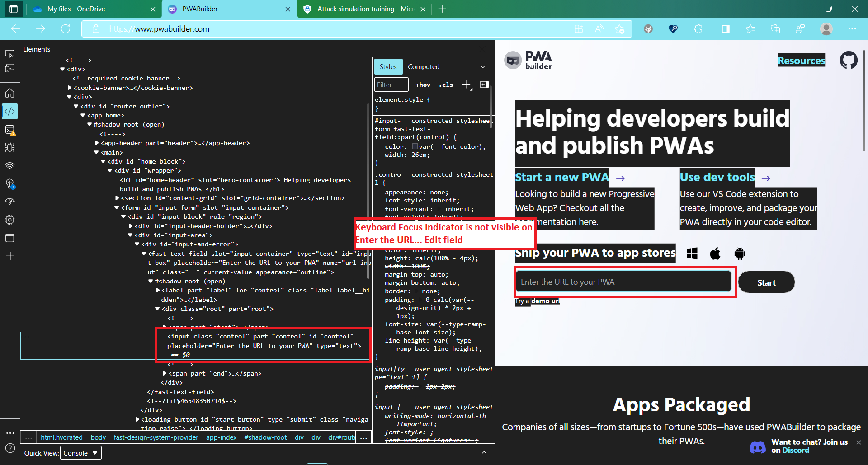Click the GitHub icon on the PWABuilder page
Viewport: 868px width, 465px height.
(849, 60)
